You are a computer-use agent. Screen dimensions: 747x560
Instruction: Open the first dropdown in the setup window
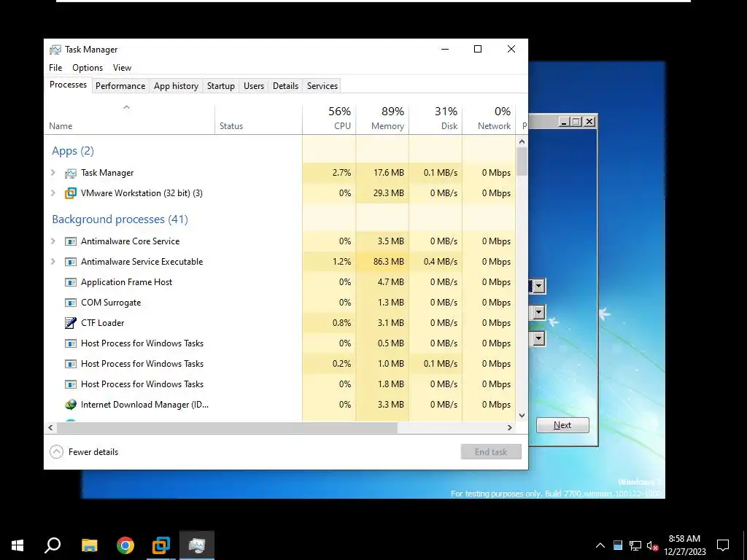pos(539,286)
